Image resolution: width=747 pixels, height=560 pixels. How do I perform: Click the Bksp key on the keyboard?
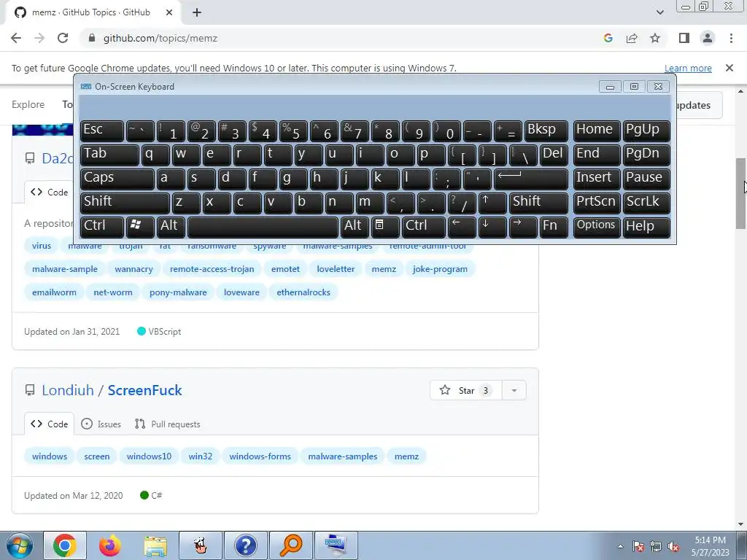pos(546,131)
